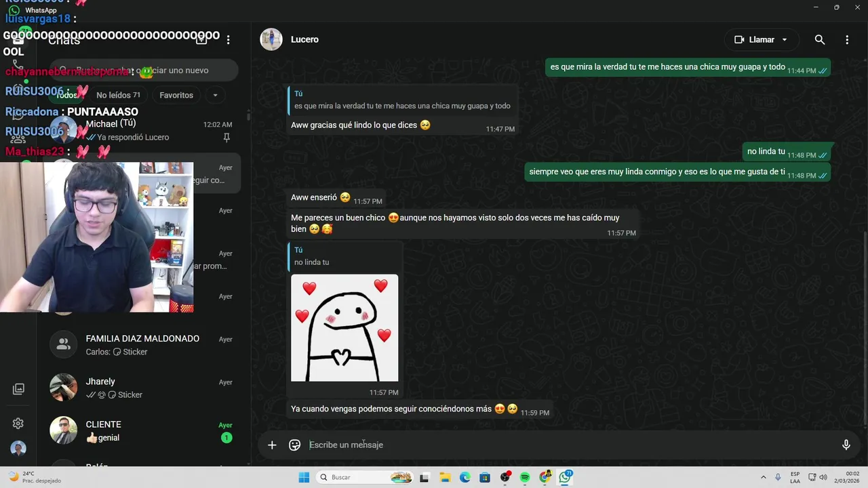
Task: Open the Michael (Tú) chat
Action: click(144, 130)
